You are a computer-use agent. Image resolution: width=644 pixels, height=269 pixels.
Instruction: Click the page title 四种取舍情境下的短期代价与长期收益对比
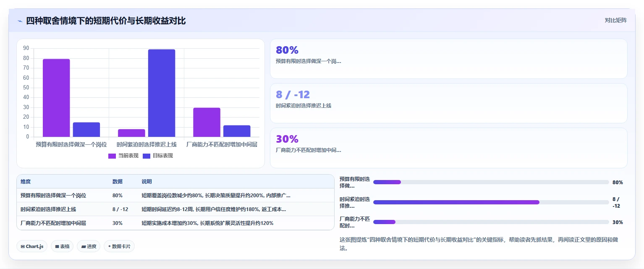pos(106,21)
